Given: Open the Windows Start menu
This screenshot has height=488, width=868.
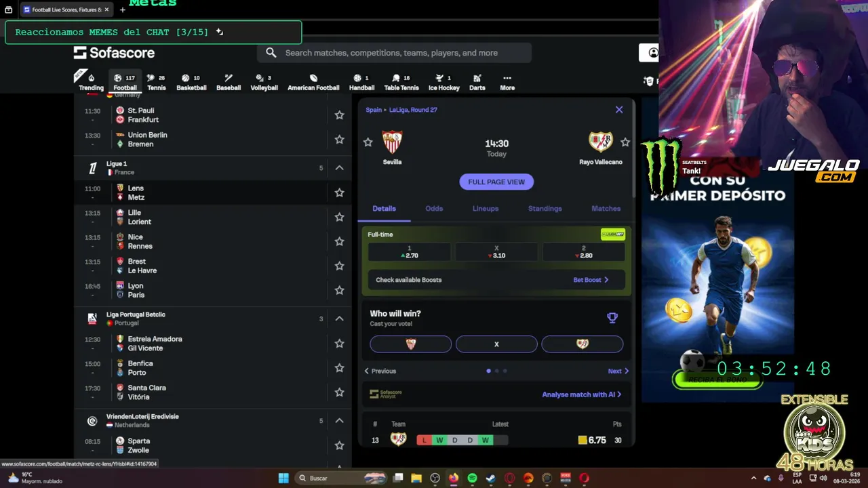Looking at the screenshot, I should 283,478.
